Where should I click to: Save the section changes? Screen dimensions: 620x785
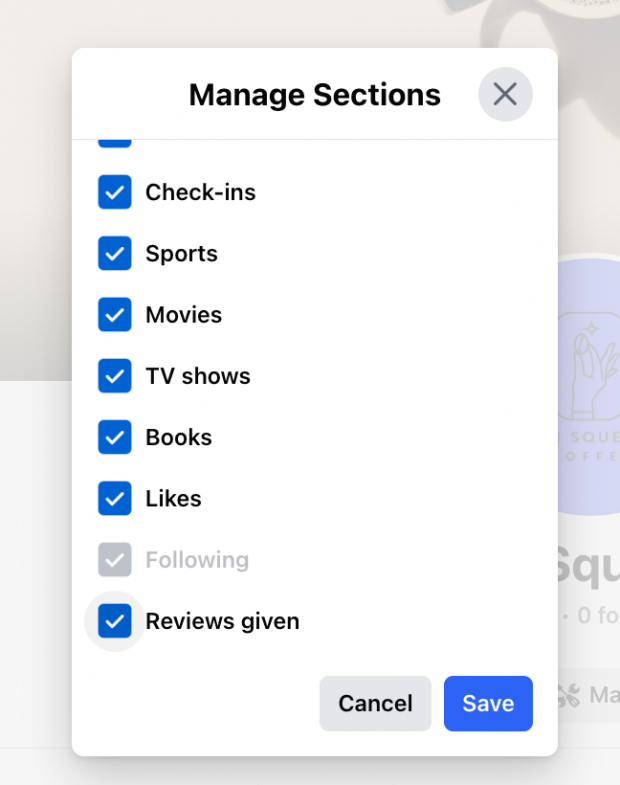[x=488, y=703]
